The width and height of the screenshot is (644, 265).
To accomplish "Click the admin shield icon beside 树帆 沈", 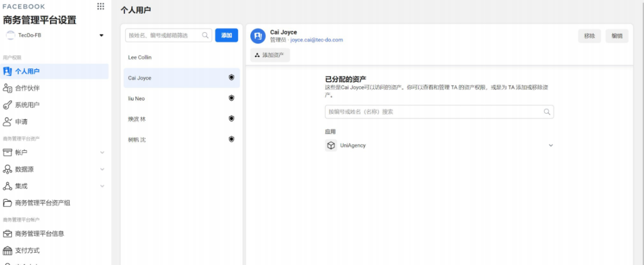I will pyautogui.click(x=231, y=139).
